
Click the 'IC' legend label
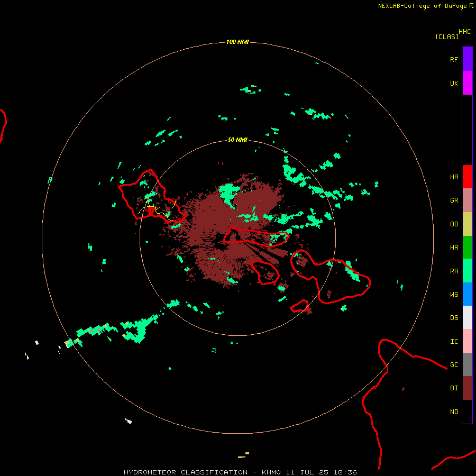(x=454, y=342)
